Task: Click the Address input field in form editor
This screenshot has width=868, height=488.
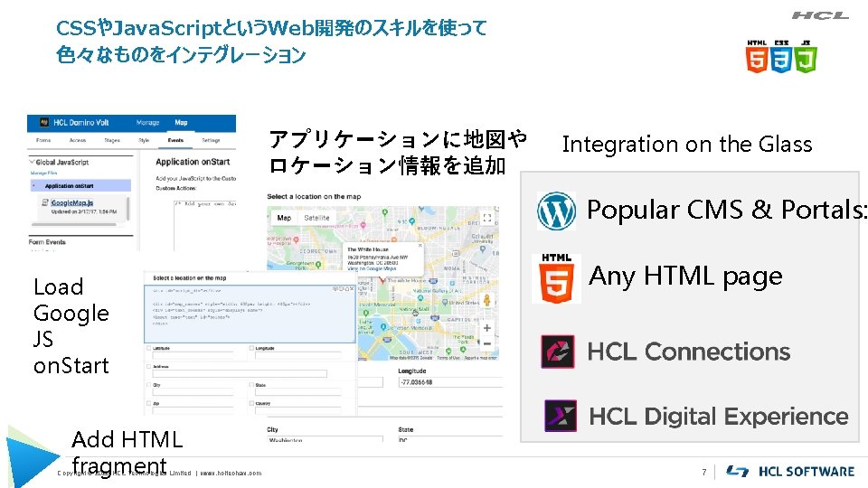Action: pyautogui.click(x=239, y=374)
